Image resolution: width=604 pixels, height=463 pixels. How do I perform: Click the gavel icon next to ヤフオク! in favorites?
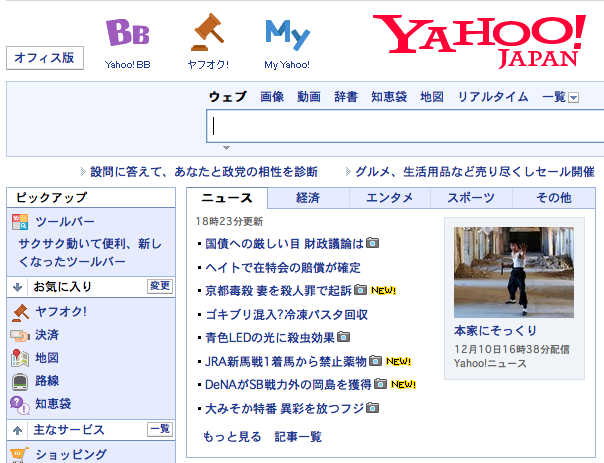pyautogui.click(x=20, y=312)
